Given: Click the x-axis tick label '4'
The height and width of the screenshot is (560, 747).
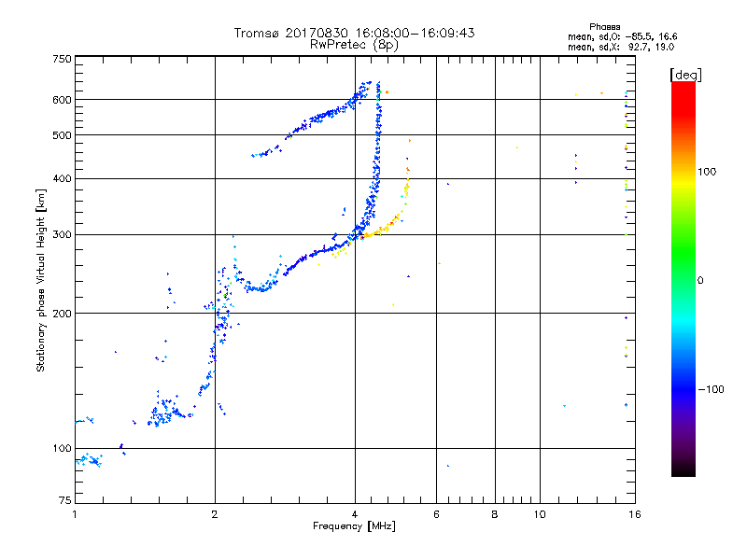Looking at the screenshot, I should tap(355, 514).
